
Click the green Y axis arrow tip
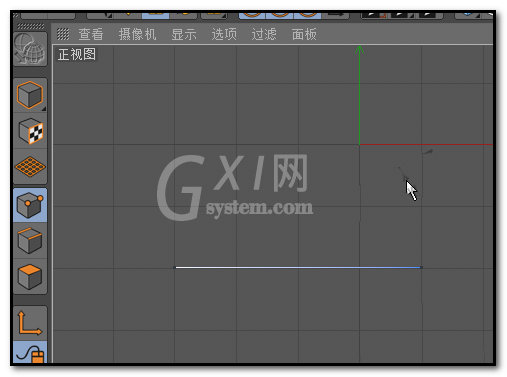coord(359,49)
